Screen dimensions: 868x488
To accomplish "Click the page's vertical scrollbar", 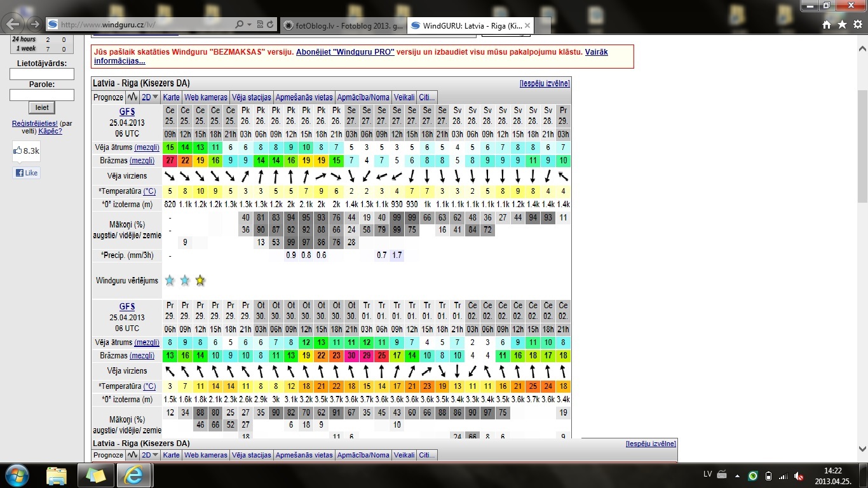I will click(862, 146).
